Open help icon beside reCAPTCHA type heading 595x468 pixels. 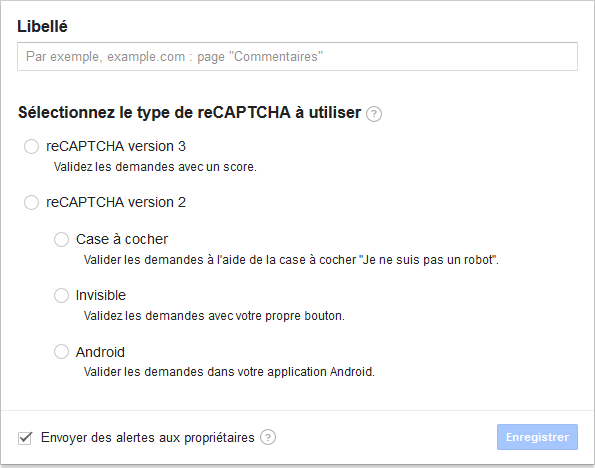click(374, 114)
